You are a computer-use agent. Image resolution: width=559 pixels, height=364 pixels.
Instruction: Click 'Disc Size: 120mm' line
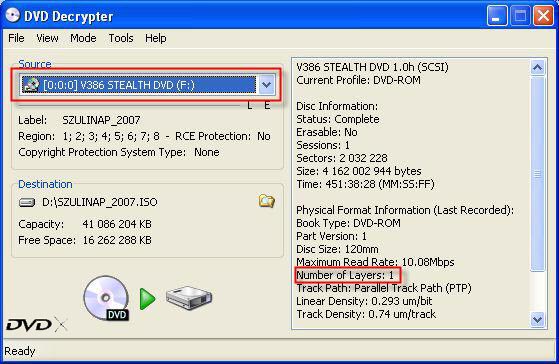pos(337,249)
